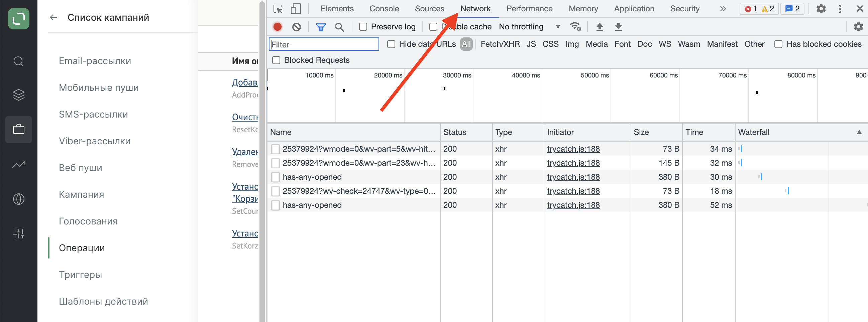Tick the checkbox of the wv-check=24747 request
The image size is (868, 322).
pos(275,191)
